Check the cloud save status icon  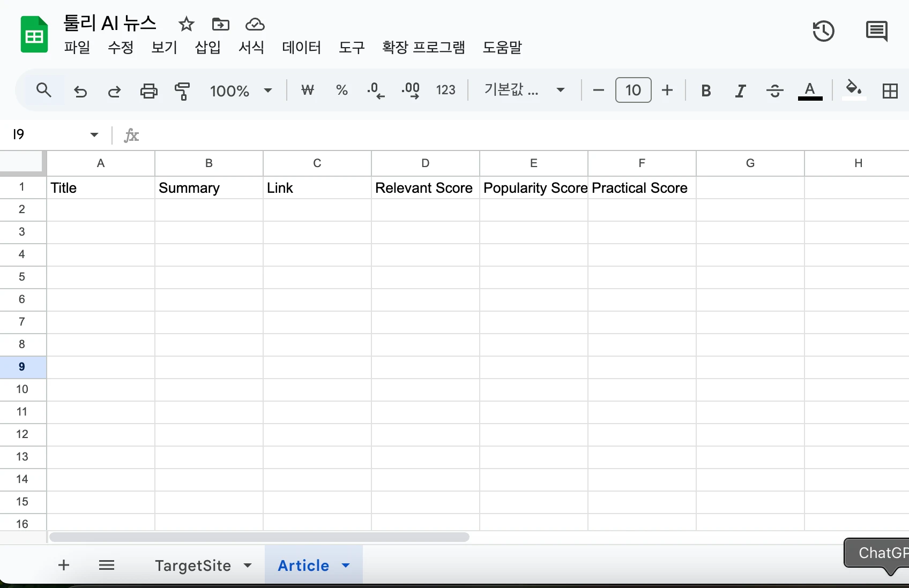point(255,24)
